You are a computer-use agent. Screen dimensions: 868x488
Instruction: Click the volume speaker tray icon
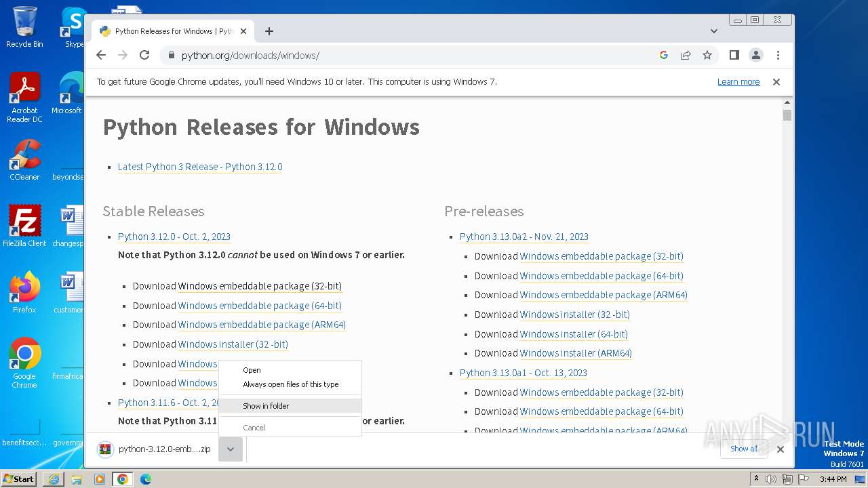click(771, 479)
